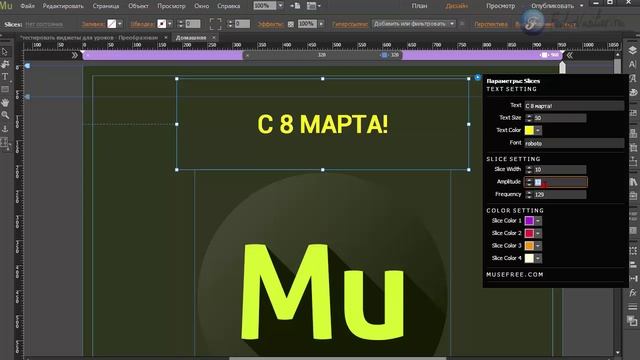Open the Text Color dropdown arrow
The image size is (640, 360).
tap(538, 130)
